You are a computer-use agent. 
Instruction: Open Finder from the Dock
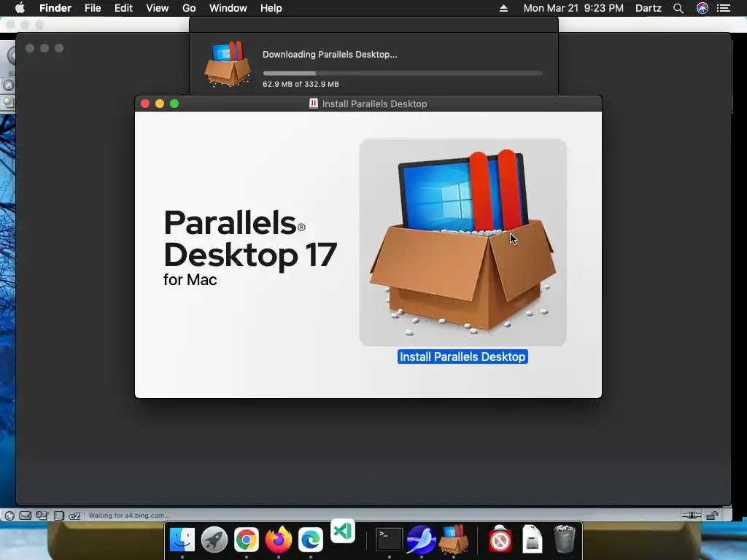[182, 540]
